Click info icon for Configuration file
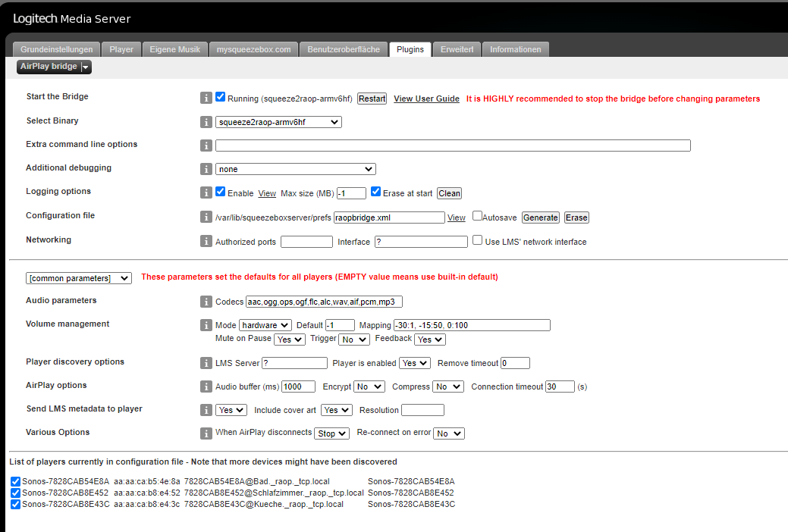This screenshot has height=532, width=788. (206, 217)
